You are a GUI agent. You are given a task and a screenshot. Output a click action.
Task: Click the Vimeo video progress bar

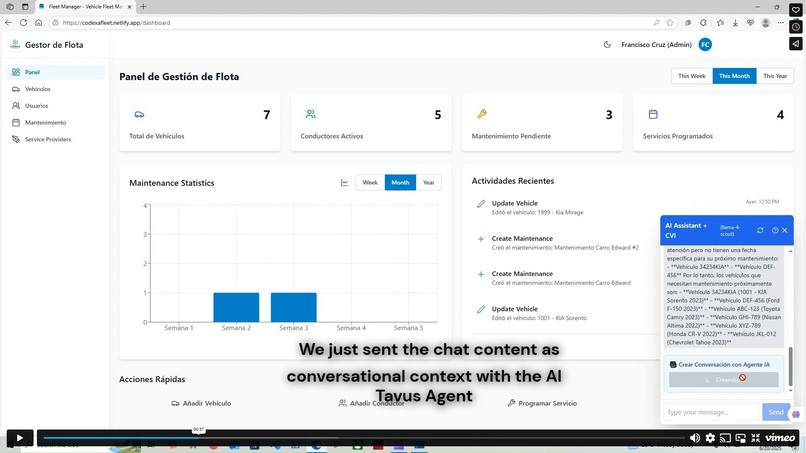click(x=363, y=438)
